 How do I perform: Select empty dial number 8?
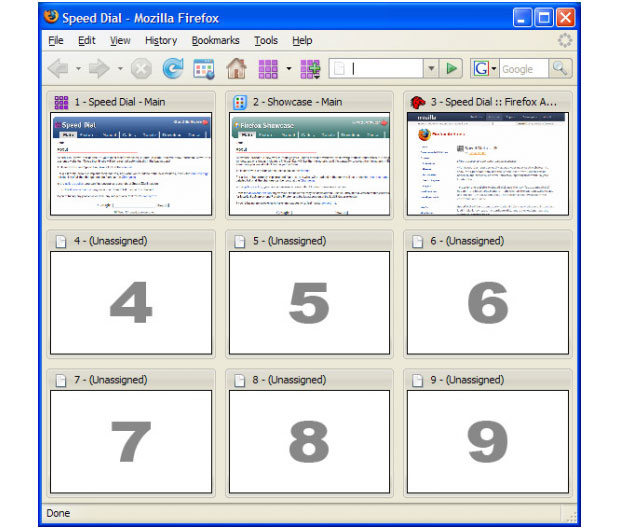[309, 441]
